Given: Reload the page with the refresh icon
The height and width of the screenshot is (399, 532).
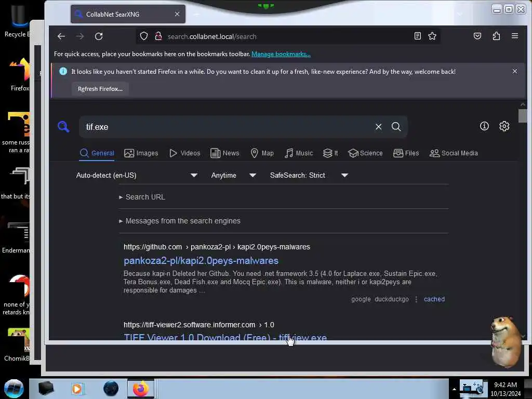Looking at the screenshot, I should 99,36.
